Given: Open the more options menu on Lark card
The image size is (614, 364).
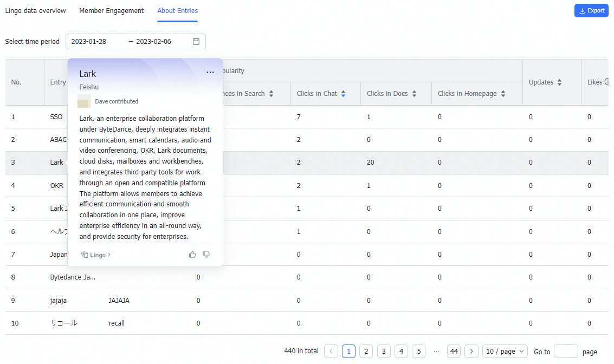Looking at the screenshot, I should tap(210, 71).
